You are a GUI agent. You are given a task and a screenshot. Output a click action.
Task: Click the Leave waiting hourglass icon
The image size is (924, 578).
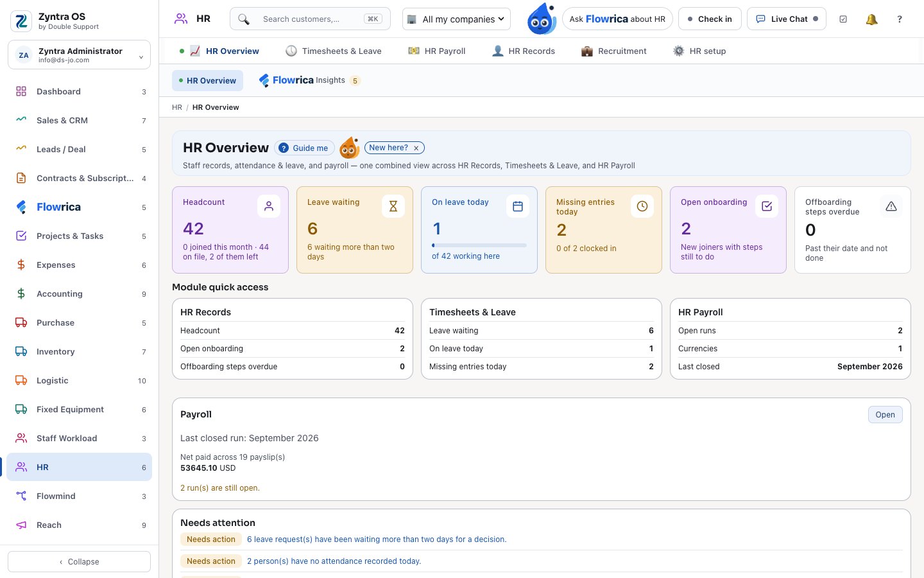tap(393, 206)
